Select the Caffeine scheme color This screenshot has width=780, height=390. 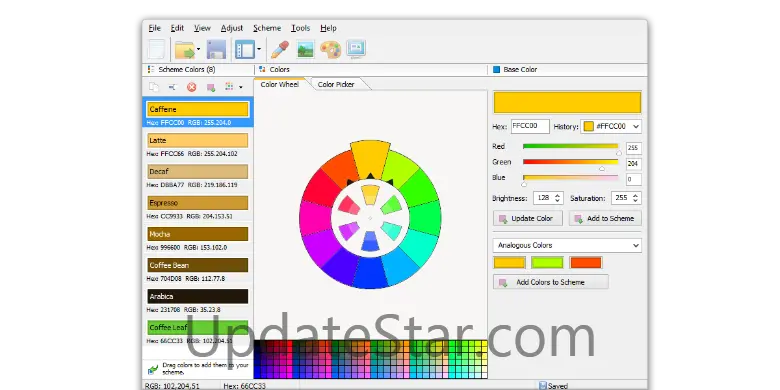coord(197,113)
